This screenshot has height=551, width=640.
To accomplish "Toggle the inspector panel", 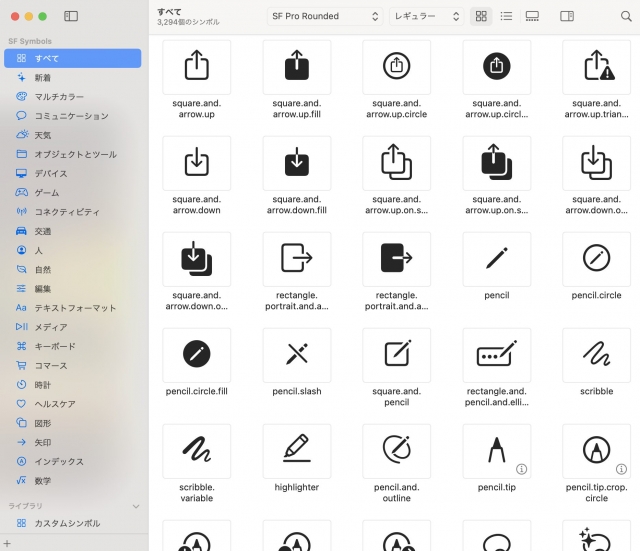I will tap(567, 16).
